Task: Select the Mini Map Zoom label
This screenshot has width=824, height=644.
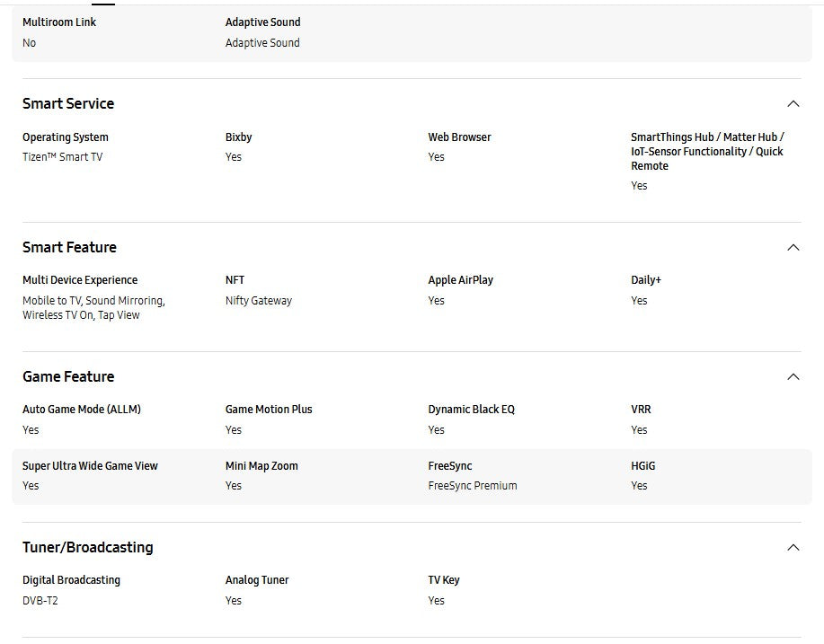Action: click(261, 466)
